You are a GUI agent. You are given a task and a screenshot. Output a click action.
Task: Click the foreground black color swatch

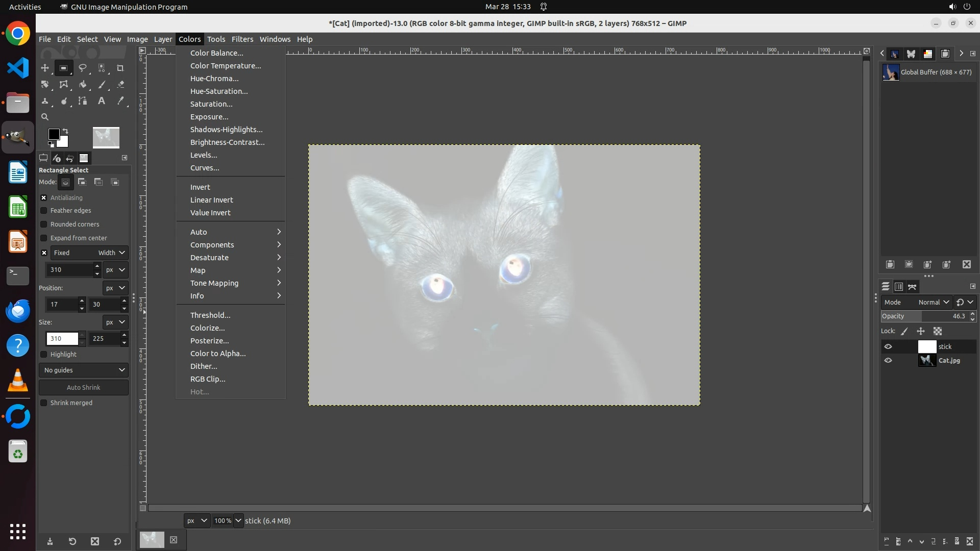pos(53,134)
